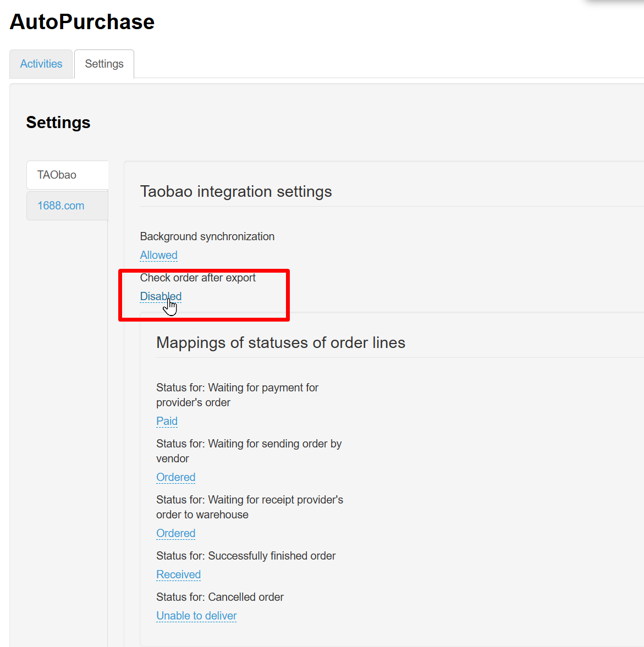Change the Disabled check order setting

click(160, 296)
